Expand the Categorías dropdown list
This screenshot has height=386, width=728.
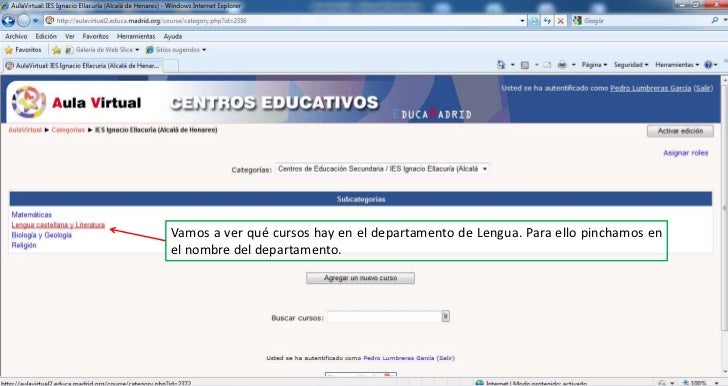coord(484,169)
